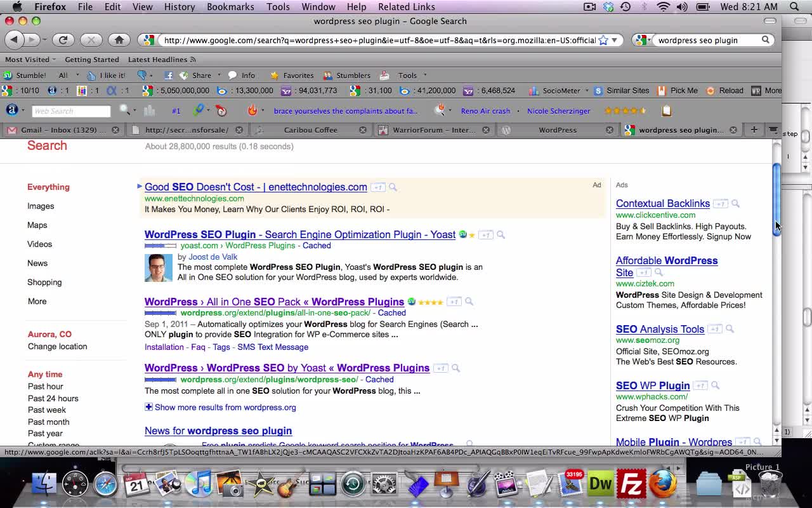
Task: Click the I like it thumbs-up button
Action: [x=106, y=75]
